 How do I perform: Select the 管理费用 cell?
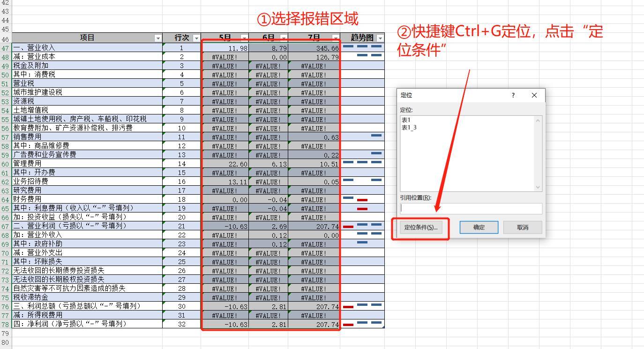point(87,163)
